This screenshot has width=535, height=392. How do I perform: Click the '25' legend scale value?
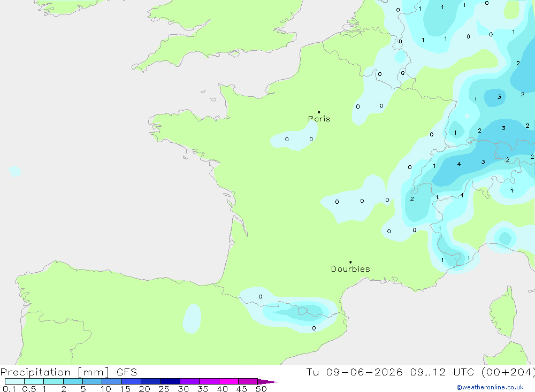tap(164, 389)
